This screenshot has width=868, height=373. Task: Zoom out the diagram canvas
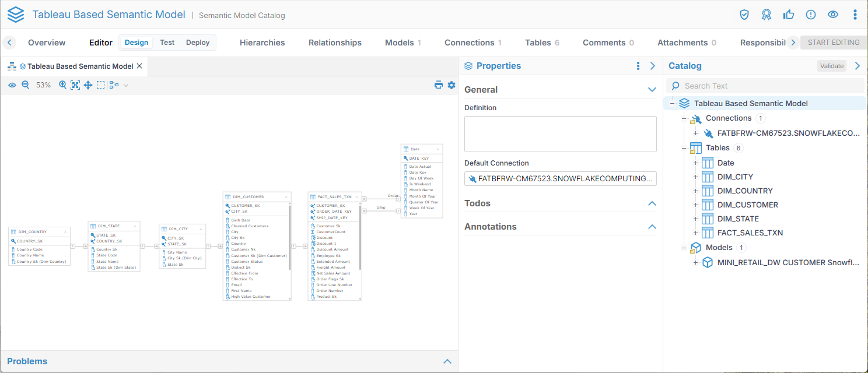[26, 85]
